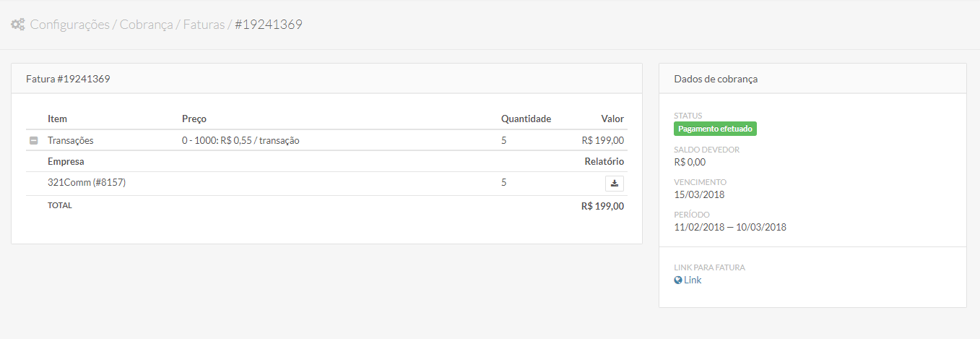Select the Transações item text
980x339 pixels.
[x=71, y=141]
